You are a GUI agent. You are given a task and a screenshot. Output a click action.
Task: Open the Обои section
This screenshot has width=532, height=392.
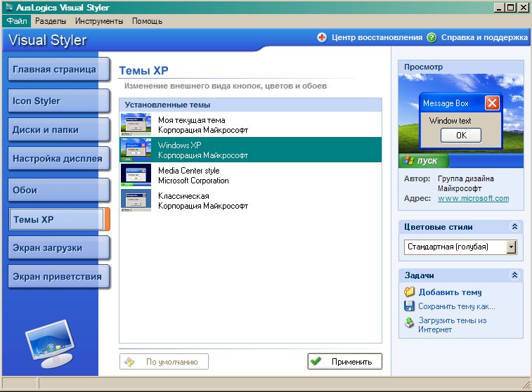click(59, 190)
